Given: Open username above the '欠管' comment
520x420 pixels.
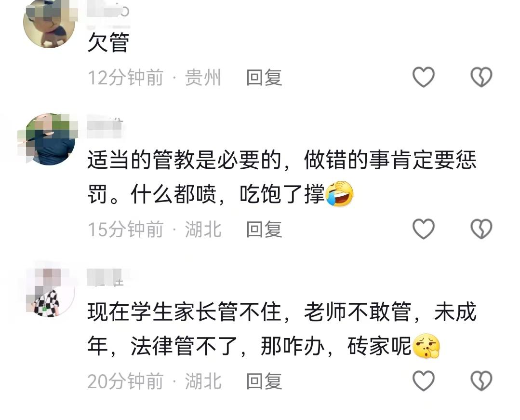Looking at the screenshot, I should pyautogui.click(x=108, y=11).
